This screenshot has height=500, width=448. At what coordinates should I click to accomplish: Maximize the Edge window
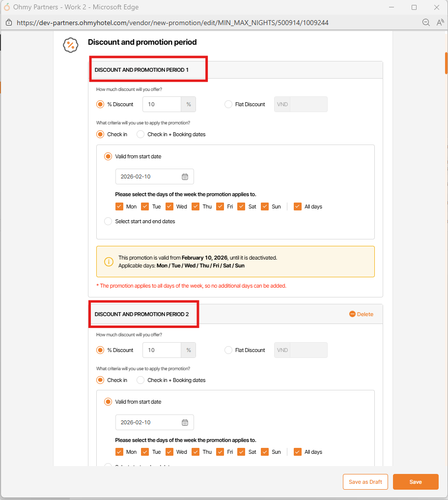pos(414,7)
